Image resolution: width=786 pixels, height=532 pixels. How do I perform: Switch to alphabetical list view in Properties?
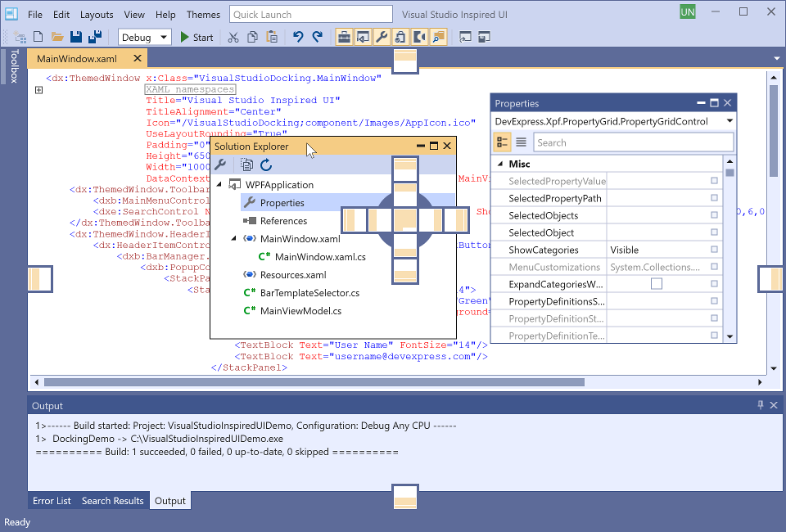click(521, 142)
